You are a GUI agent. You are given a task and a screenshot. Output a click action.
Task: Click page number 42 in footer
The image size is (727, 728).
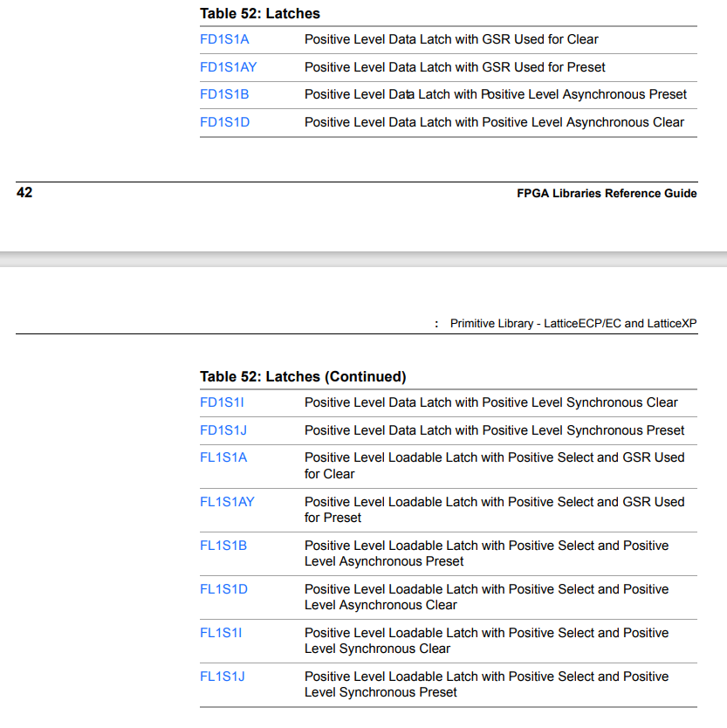(24, 192)
